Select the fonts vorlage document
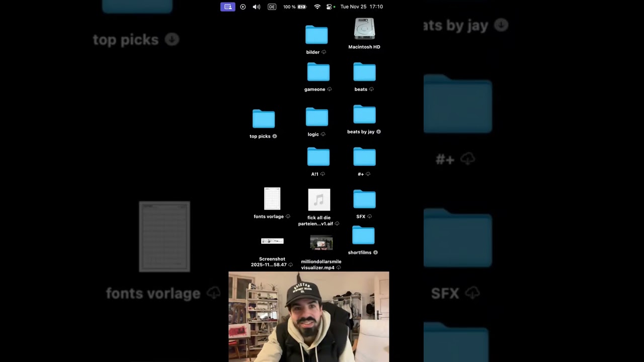Screen dimensions: 644x362 [x=272, y=199]
